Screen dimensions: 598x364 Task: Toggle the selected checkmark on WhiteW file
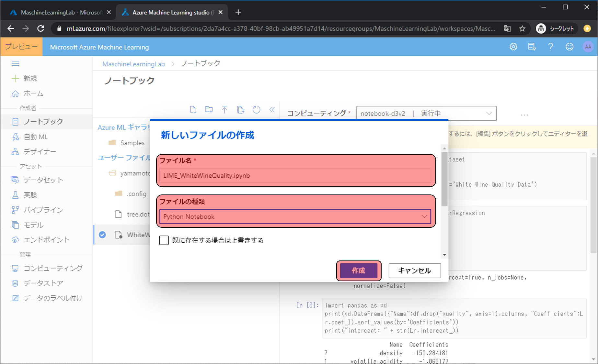102,235
